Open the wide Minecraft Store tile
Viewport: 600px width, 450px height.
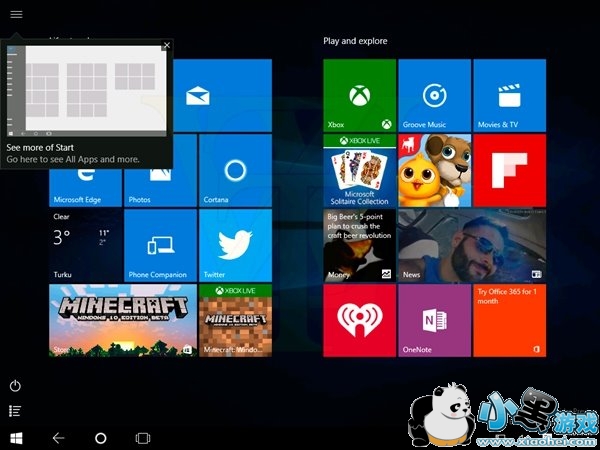[123, 321]
